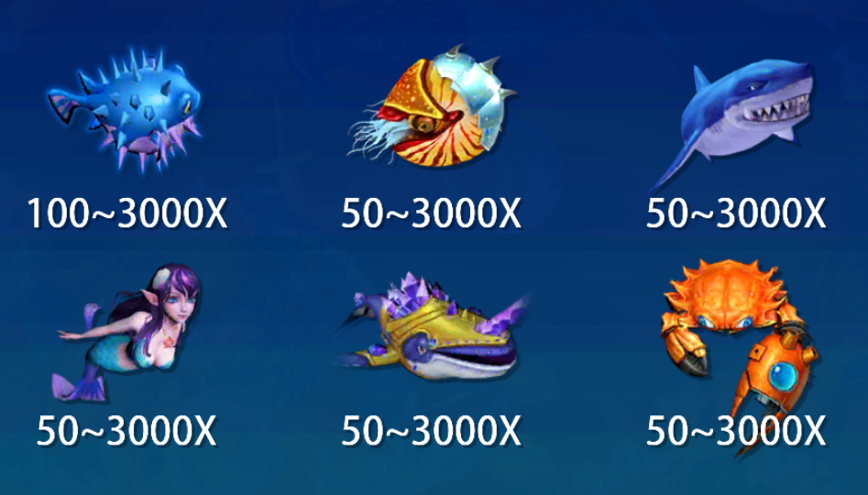Click the blue orb on crab's claw
Screen dimensions: 868x495
click(782, 376)
